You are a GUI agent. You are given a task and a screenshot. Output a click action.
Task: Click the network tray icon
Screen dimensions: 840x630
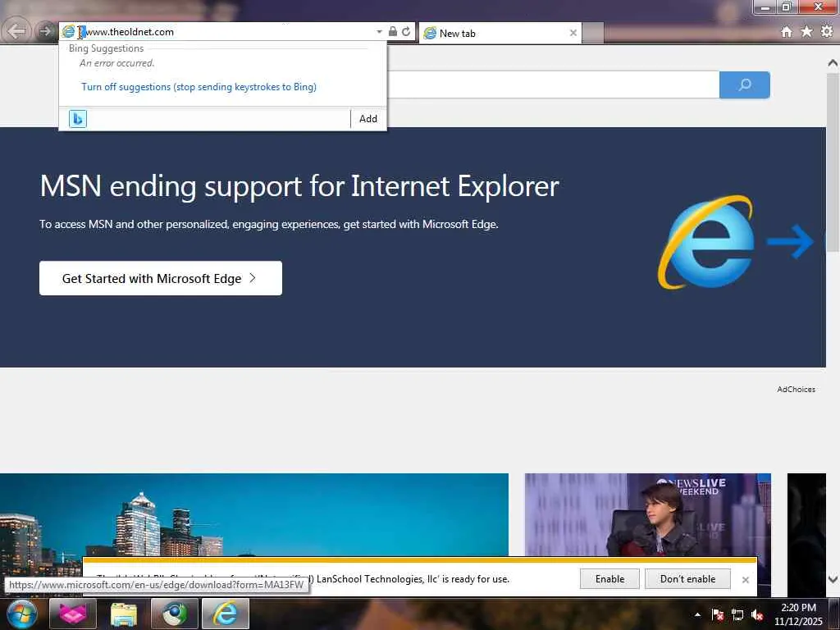point(737,615)
